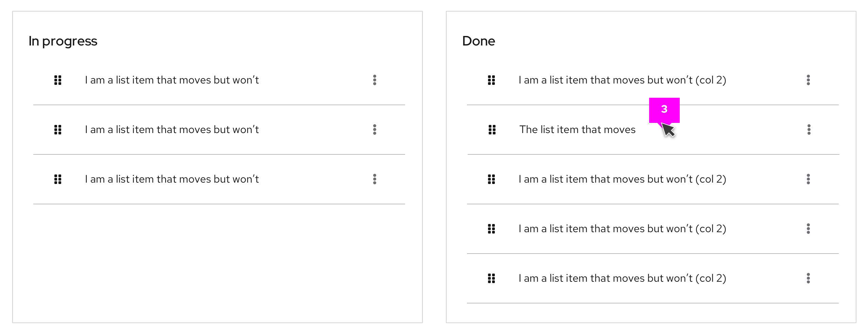Open kebab menu of first Done item

tap(808, 80)
